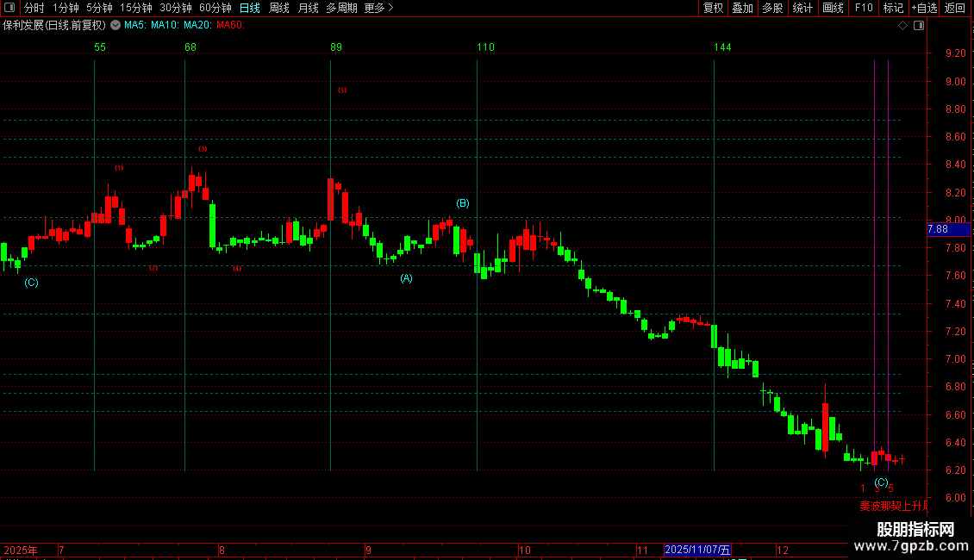This screenshot has width=974, height=560.
Task: Click the 6.00 price axis label
Action: pos(955,498)
